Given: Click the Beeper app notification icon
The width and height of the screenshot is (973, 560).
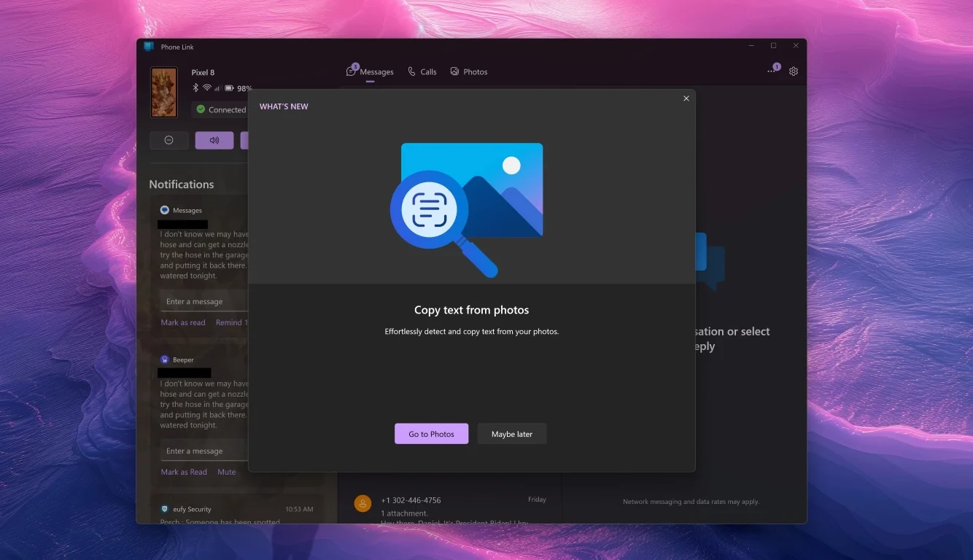Looking at the screenshot, I should [x=165, y=359].
